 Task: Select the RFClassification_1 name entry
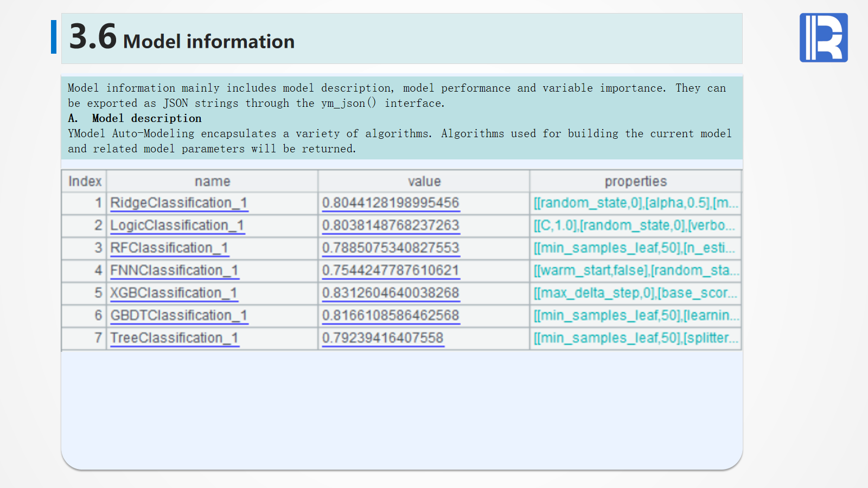(169, 248)
